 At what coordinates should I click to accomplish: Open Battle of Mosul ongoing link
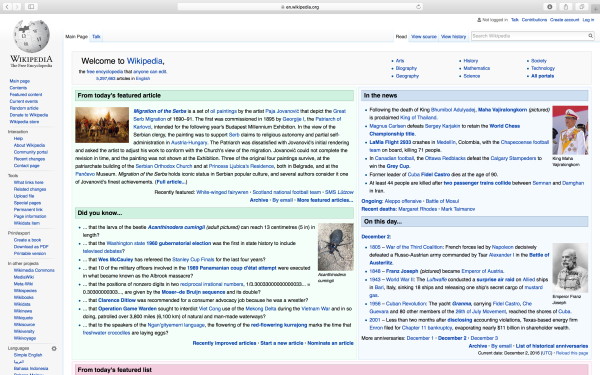442,201
